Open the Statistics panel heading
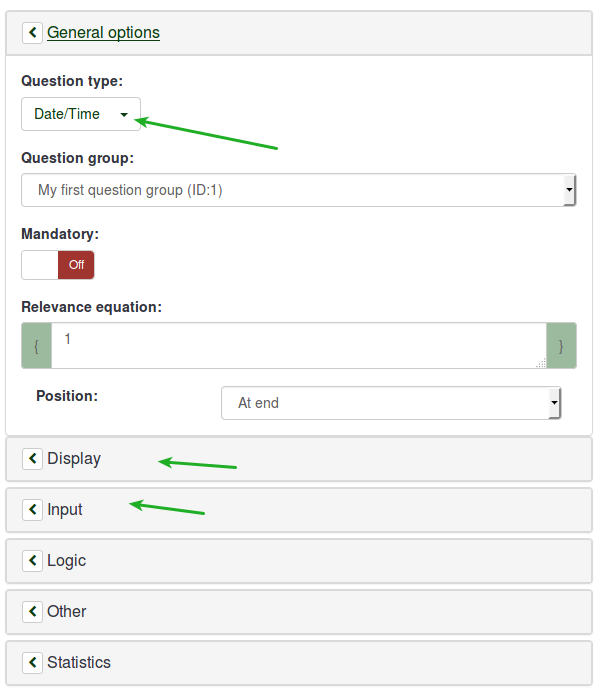This screenshot has width=601, height=697. (79, 663)
